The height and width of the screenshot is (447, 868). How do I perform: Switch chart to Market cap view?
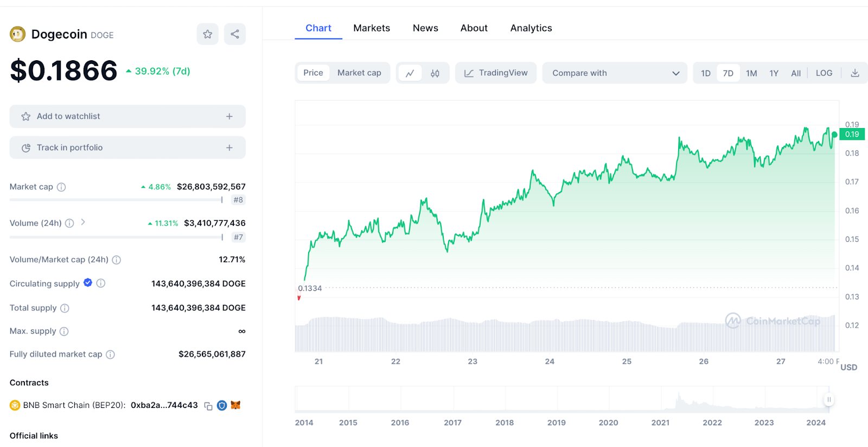tap(359, 73)
